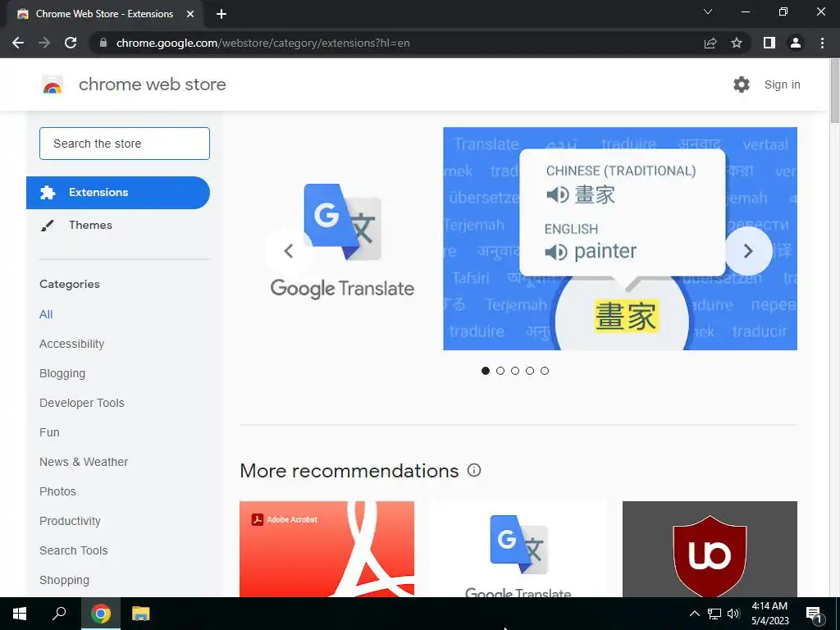The height and width of the screenshot is (630, 840).
Task: Open the Windows Start menu
Action: (20, 614)
